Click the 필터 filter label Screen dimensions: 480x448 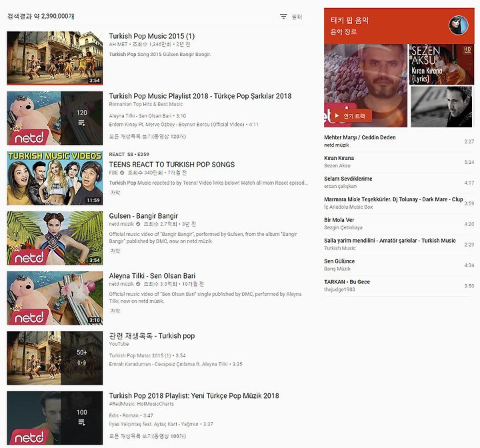pyautogui.click(x=297, y=17)
